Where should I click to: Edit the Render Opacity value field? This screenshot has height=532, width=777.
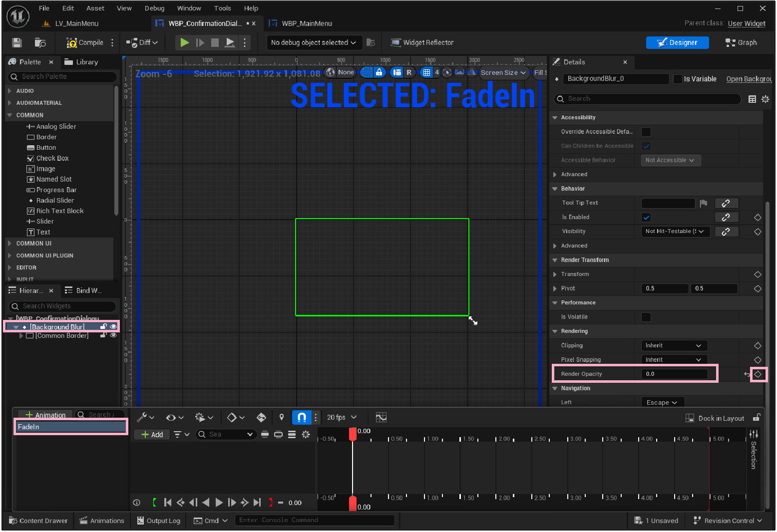pyautogui.click(x=675, y=374)
